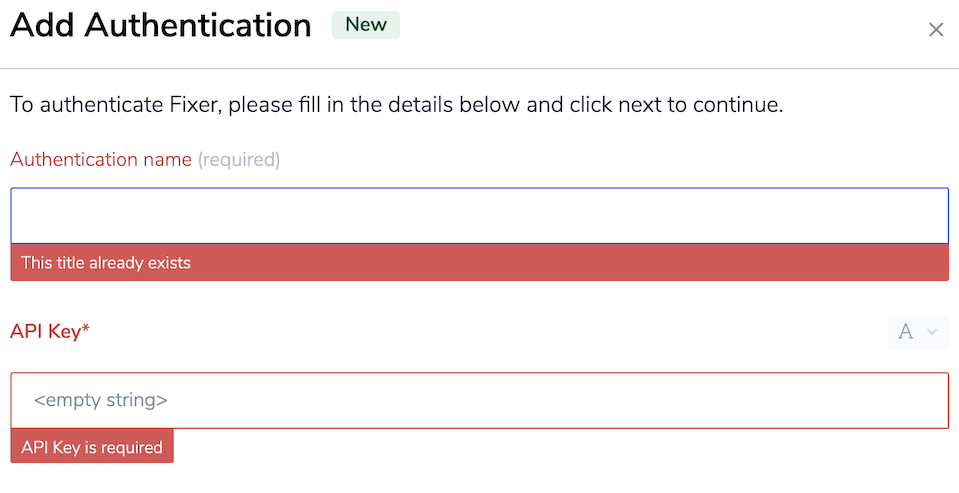Viewport: 959px width, 493px height.
Task: Click the letter A type indicator
Action: (906, 332)
